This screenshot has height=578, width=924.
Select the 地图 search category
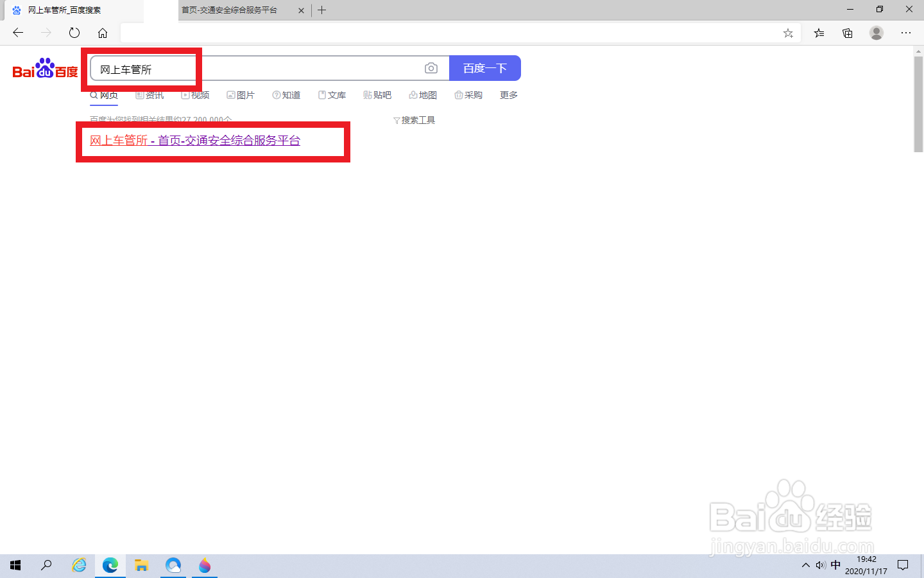(x=423, y=95)
